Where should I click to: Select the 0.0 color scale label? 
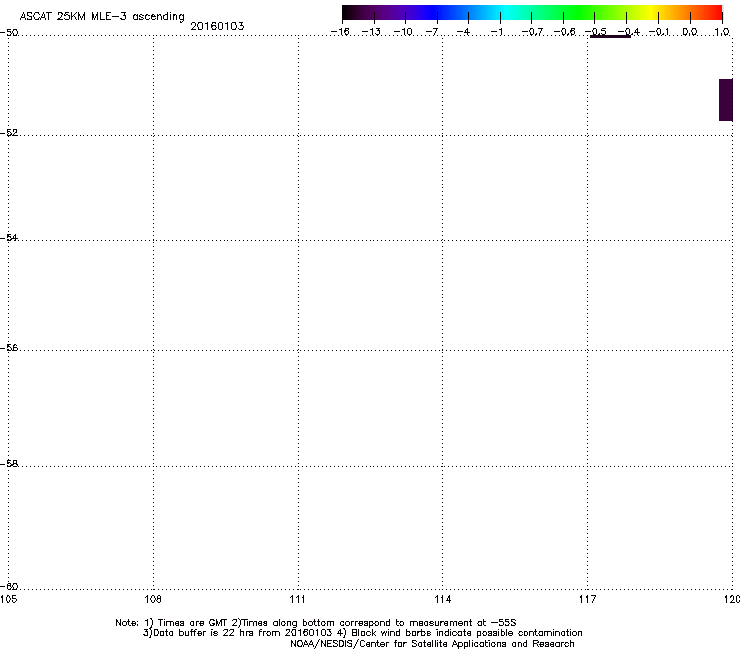tap(690, 32)
